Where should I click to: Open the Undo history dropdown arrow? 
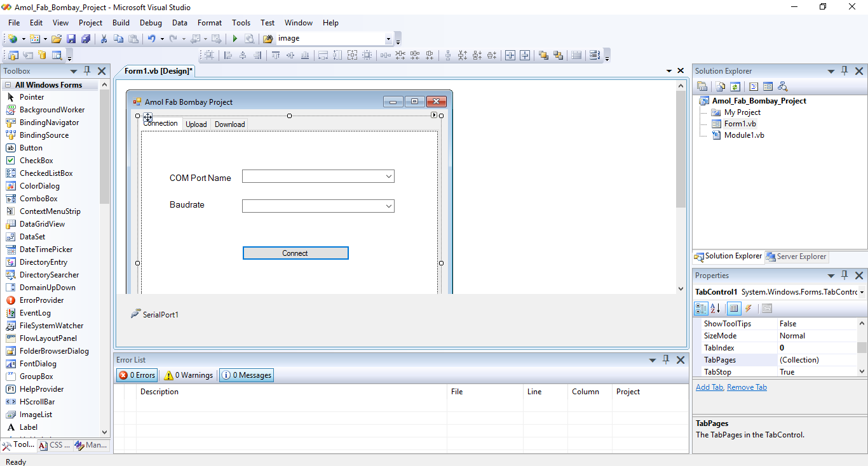tap(162, 39)
